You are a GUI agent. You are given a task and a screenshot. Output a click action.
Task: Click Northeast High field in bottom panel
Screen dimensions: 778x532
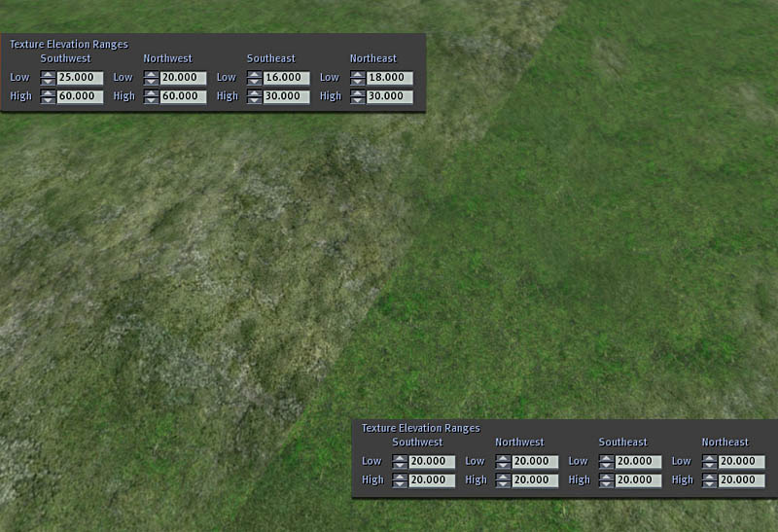[x=742, y=480]
